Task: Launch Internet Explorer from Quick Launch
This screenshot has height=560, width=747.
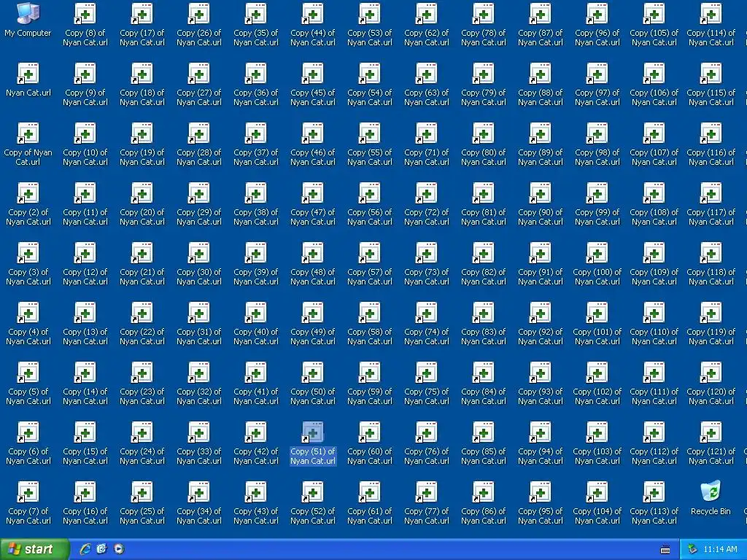Action: [x=85, y=549]
